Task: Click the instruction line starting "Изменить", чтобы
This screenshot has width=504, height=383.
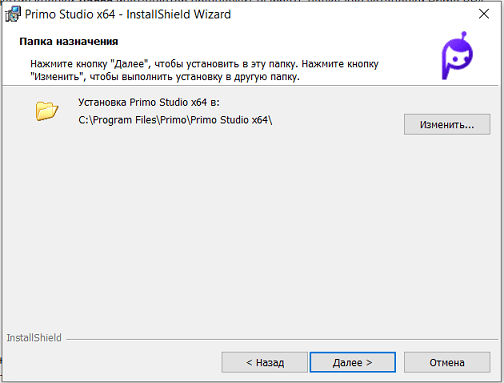Action: (165, 77)
